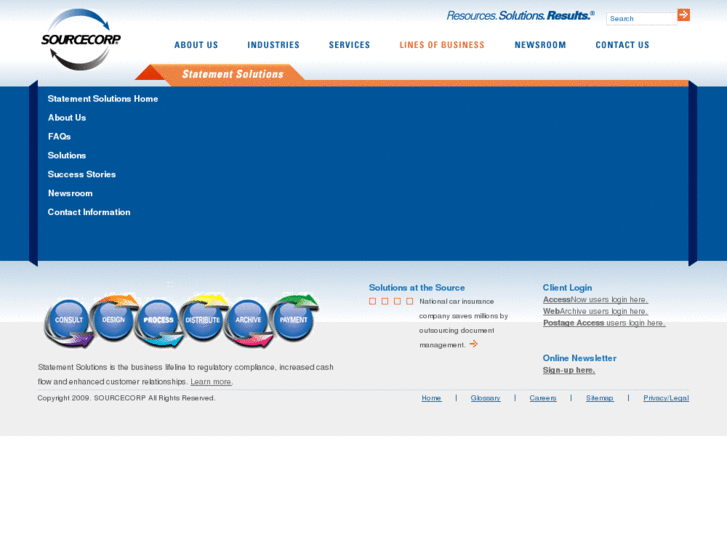The width and height of the screenshot is (727, 545).
Task: Open the footer Home link
Action: pyautogui.click(x=431, y=398)
